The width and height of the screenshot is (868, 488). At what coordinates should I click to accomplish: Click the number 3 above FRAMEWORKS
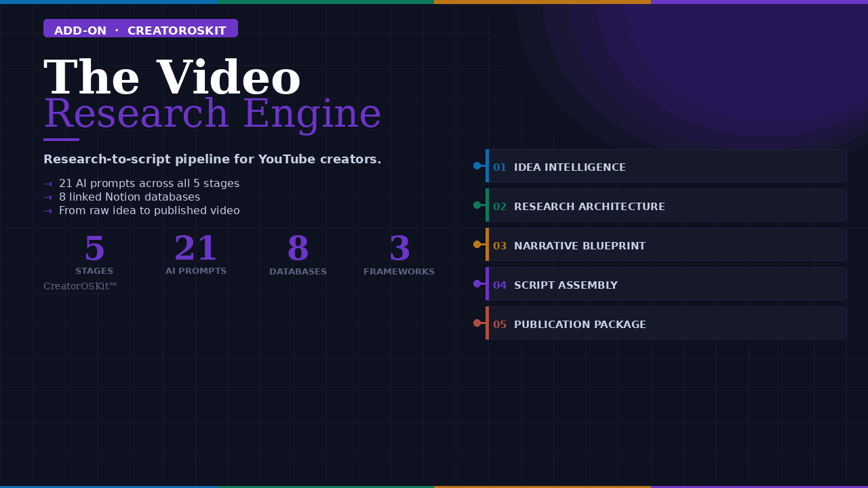pos(399,249)
